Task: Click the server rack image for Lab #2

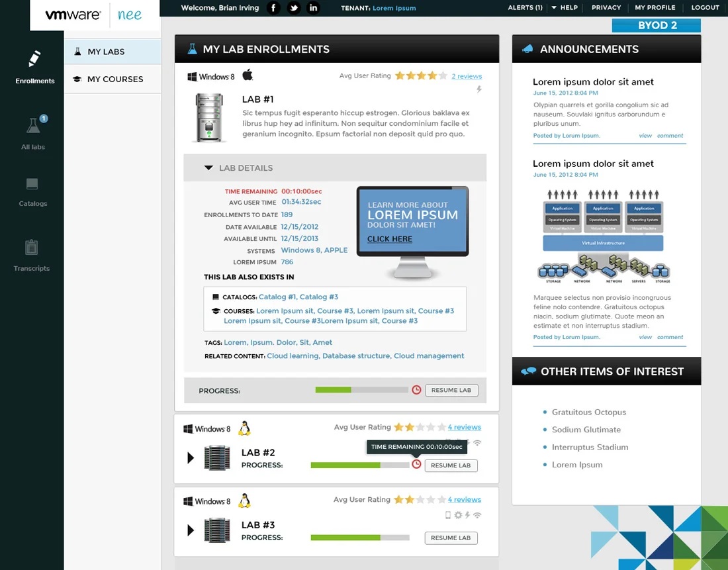Action: click(x=217, y=458)
